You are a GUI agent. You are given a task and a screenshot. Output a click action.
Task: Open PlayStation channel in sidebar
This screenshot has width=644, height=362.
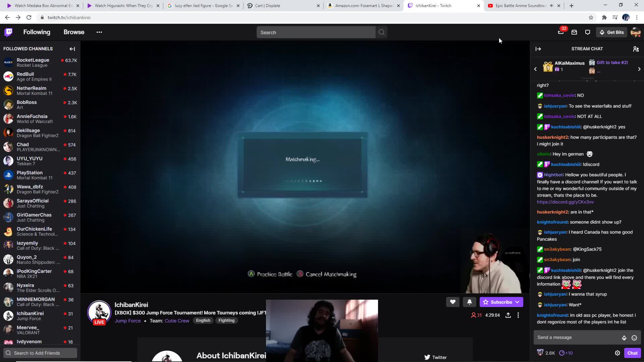click(40, 175)
